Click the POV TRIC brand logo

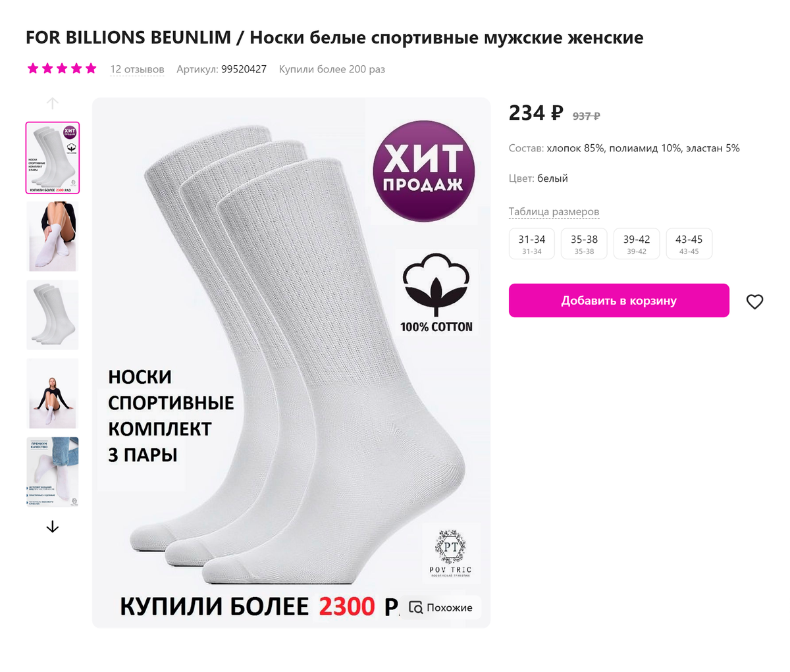(x=451, y=553)
